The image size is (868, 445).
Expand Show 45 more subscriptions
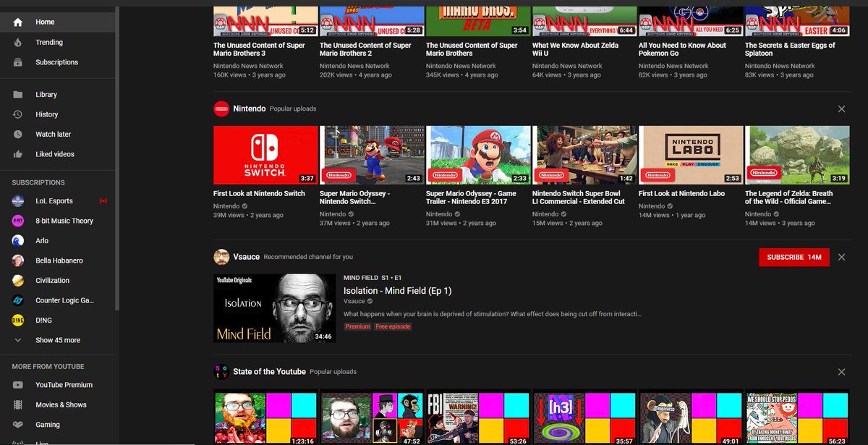coord(57,340)
